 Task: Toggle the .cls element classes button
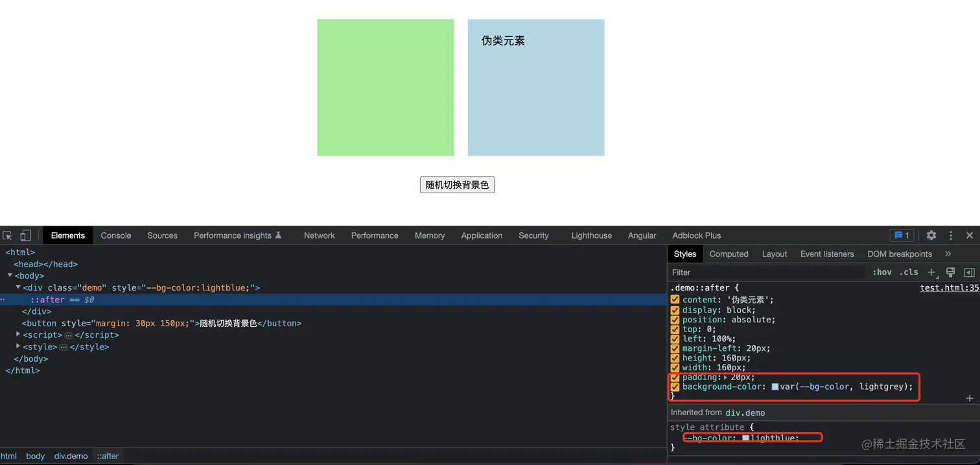click(909, 272)
